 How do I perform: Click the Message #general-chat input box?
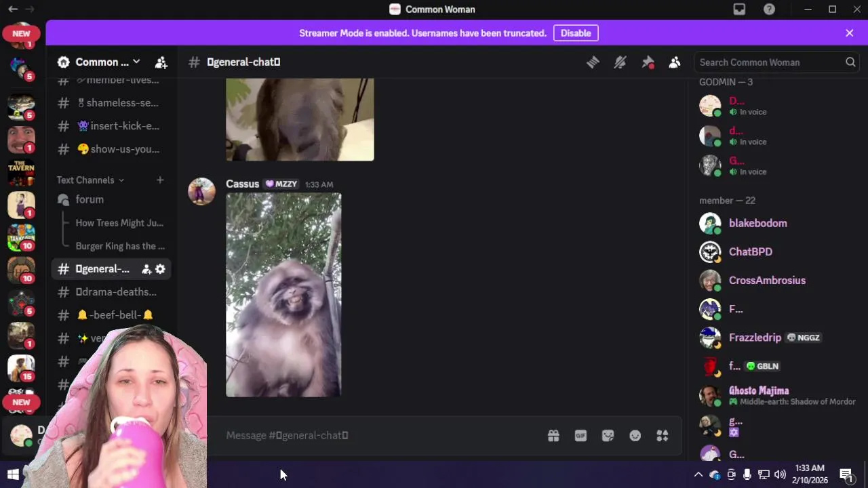tap(380, 436)
